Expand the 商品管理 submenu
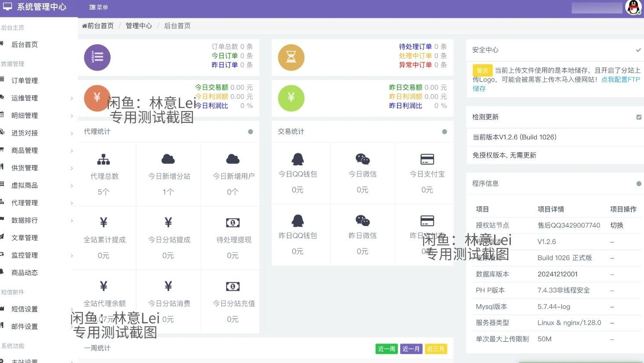Image resolution: width=644 pixels, height=363 pixels. coord(24,150)
